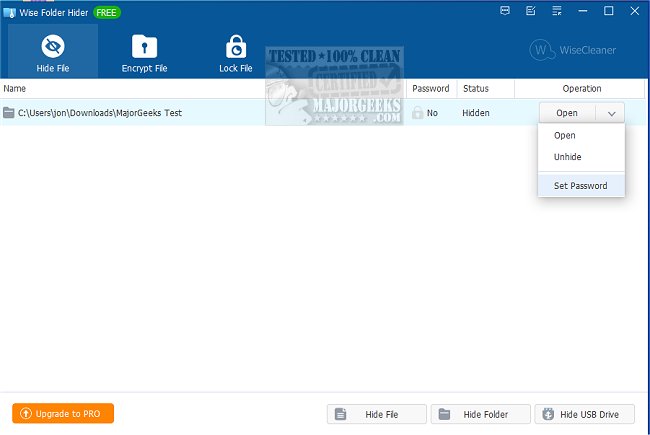This screenshot has width=650, height=435.
Task: Click the Hide File button at bottom
Action: [x=376, y=414]
